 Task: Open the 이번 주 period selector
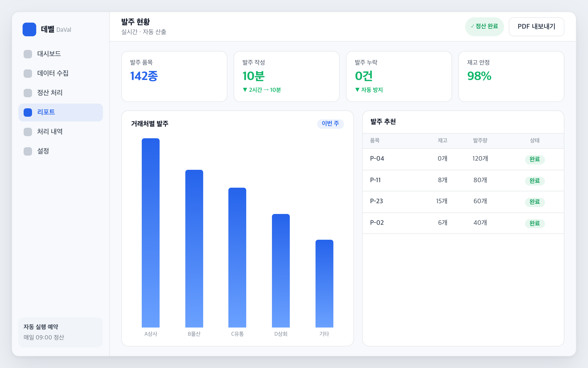[330, 124]
